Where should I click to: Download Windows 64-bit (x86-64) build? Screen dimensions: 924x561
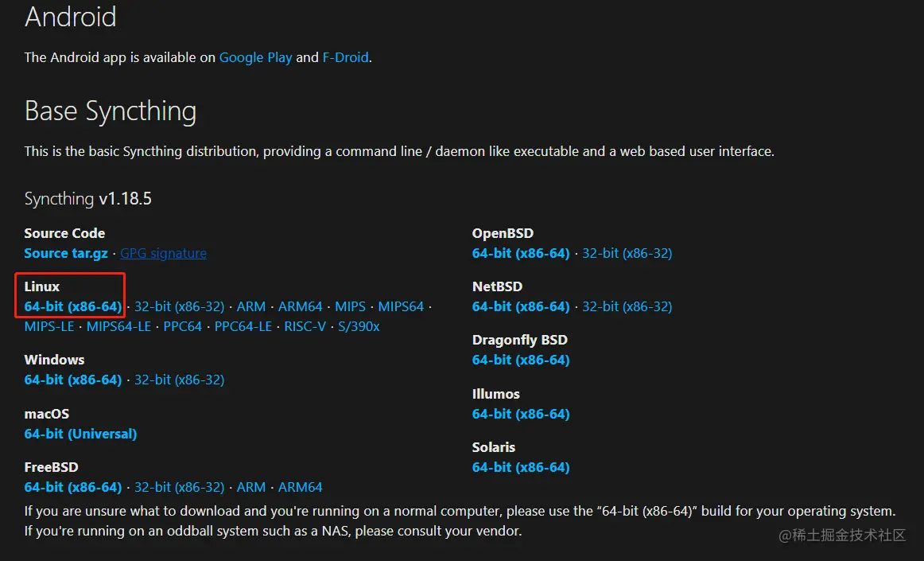click(73, 380)
